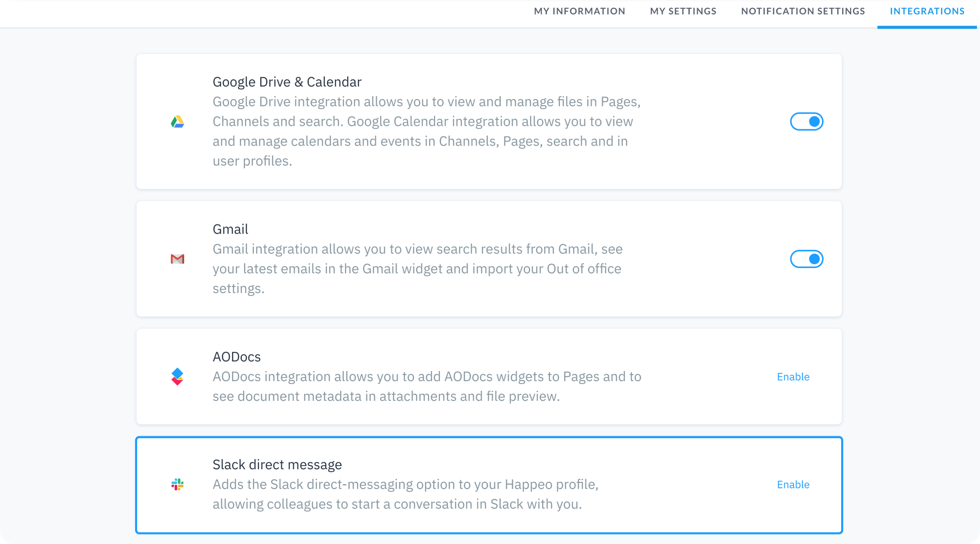
Task: Click the AODocs heading text
Action: click(x=236, y=357)
